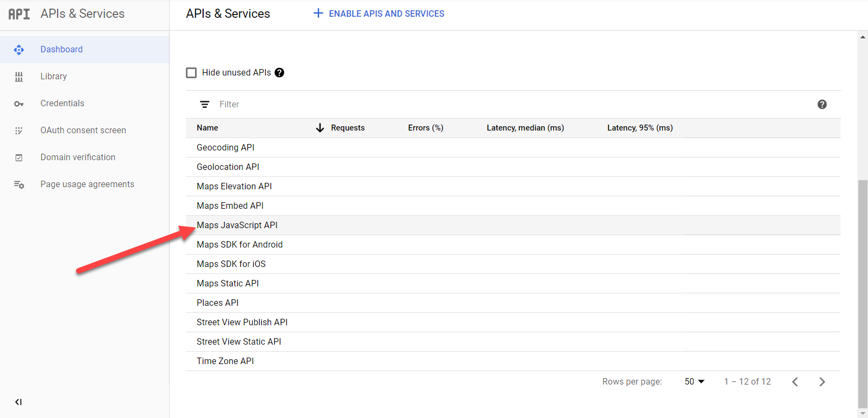Viewport: 868px width, 418px height.
Task: Click the Domain verification checkbox icon
Action: (19, 157)
